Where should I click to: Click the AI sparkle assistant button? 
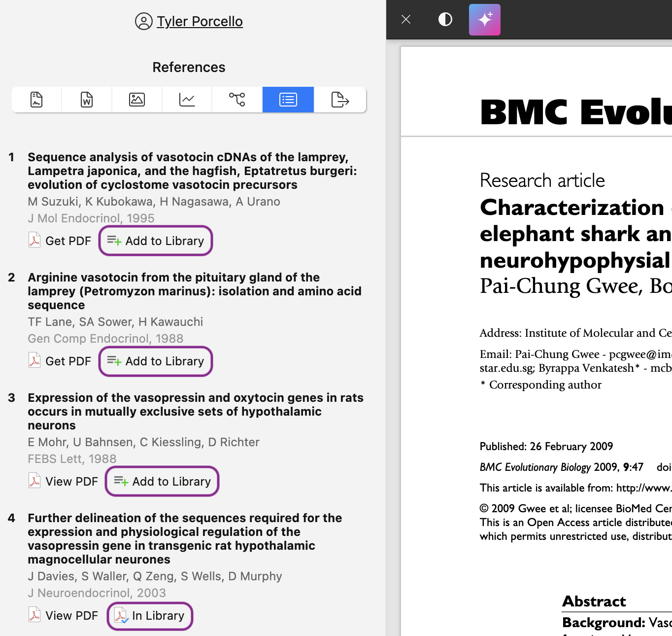click(484, 20)
